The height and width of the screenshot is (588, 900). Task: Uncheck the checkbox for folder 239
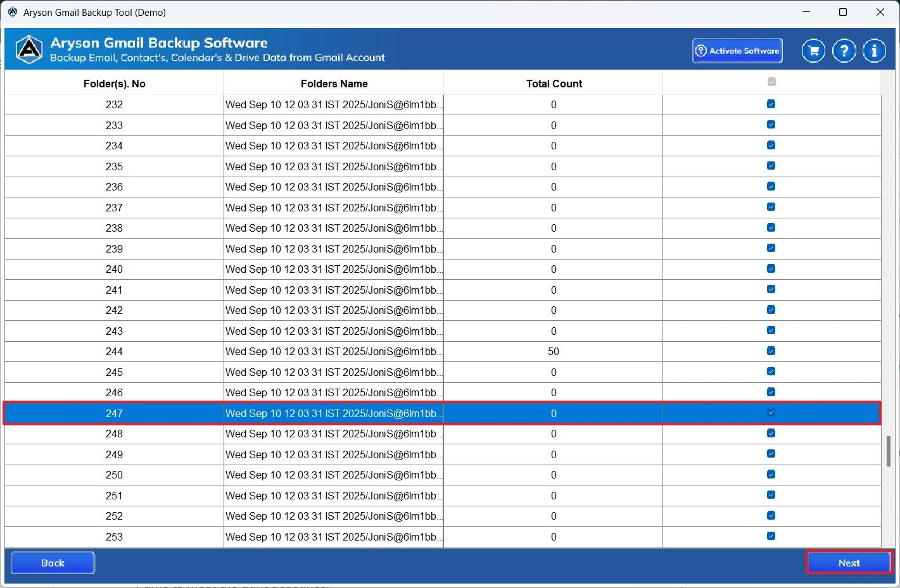pos(771,248)
